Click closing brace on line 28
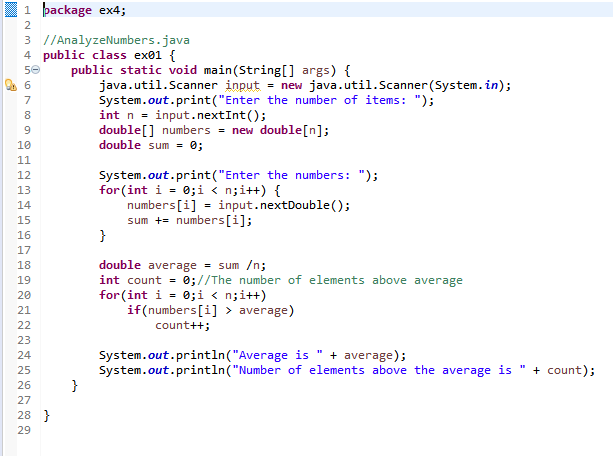Screen dimensions: 613x456 47,415
